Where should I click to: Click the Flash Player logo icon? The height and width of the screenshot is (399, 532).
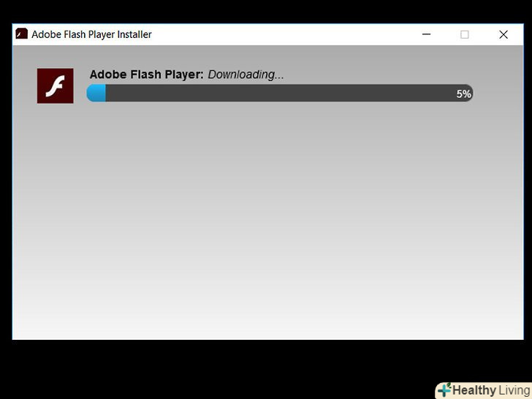(56, 85)
